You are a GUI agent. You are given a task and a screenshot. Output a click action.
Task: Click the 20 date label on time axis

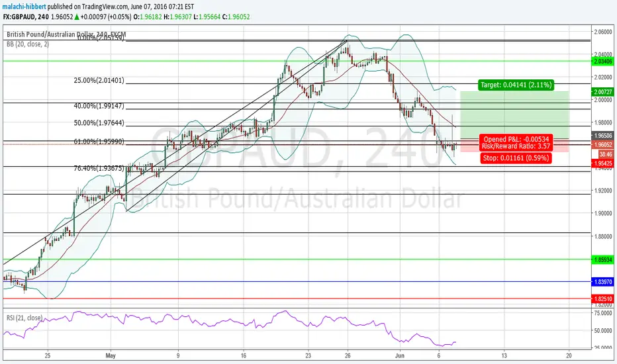click(x=569, y=356)
